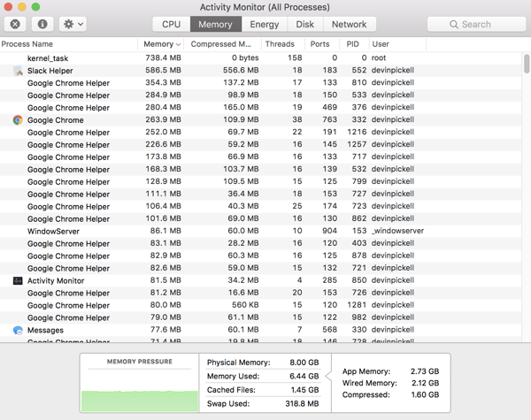The height and width of the screenshot is (420, 531).
Task: Click the Messages process name
Action: tap(45, 330)
